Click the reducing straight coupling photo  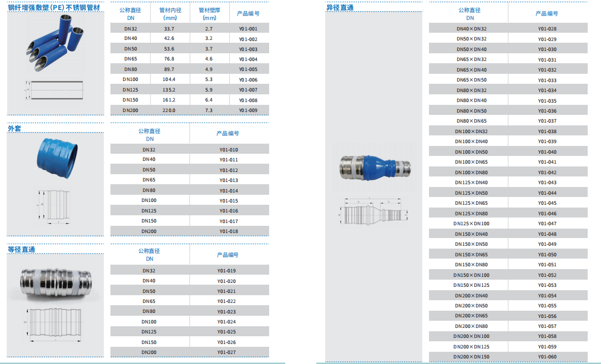377,166
